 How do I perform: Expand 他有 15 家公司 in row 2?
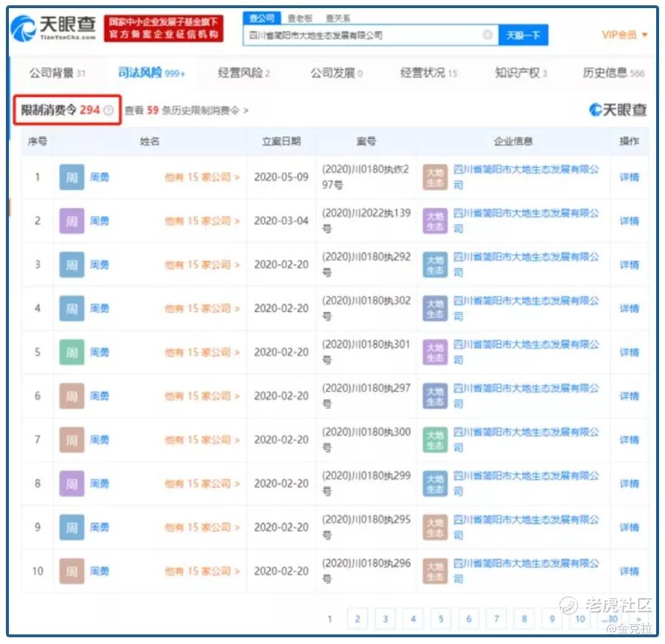pos(202,221)
